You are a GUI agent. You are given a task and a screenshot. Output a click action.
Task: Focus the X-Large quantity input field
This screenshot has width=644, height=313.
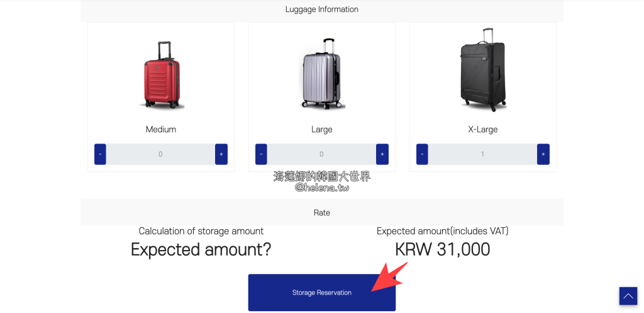[482, 154]
